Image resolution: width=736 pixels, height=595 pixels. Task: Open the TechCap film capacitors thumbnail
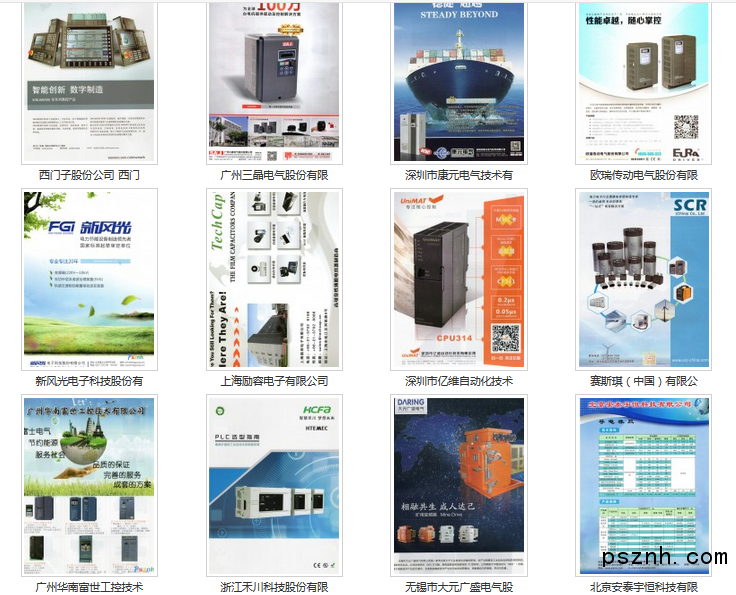click(x=274, y=280)
